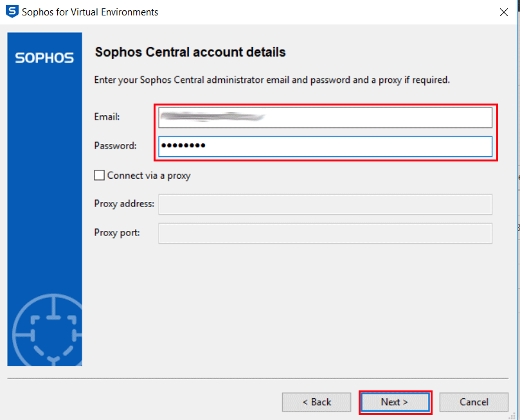520x420 pixels.
Task: Click the Proxy port: label
Action: pos(117,233)
